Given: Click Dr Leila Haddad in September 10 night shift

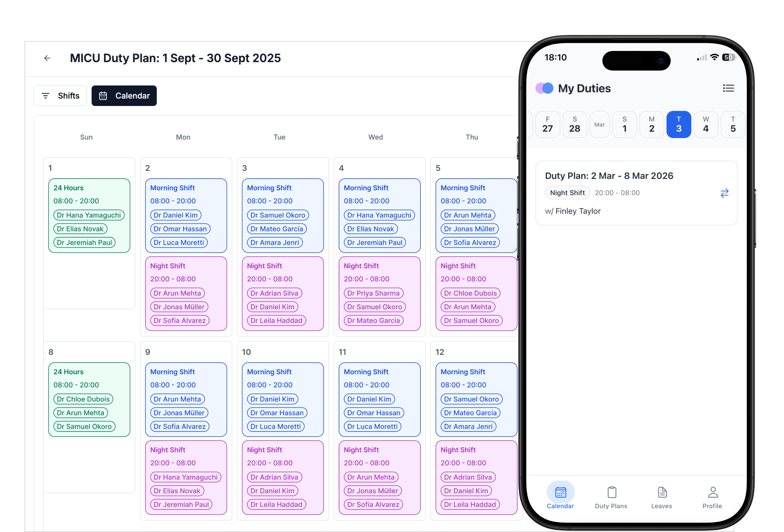Looking at the screenshot, I should [x=276, y=504].
